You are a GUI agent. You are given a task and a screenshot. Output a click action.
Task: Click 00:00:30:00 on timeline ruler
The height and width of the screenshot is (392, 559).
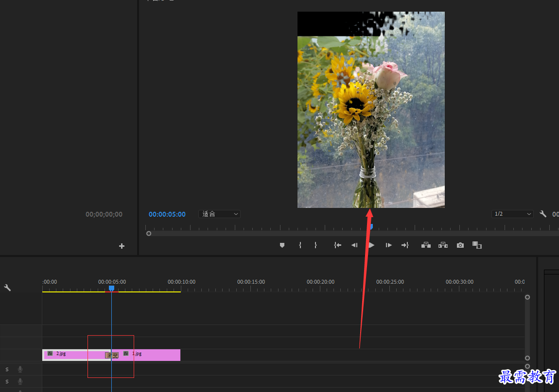point(459,282)
